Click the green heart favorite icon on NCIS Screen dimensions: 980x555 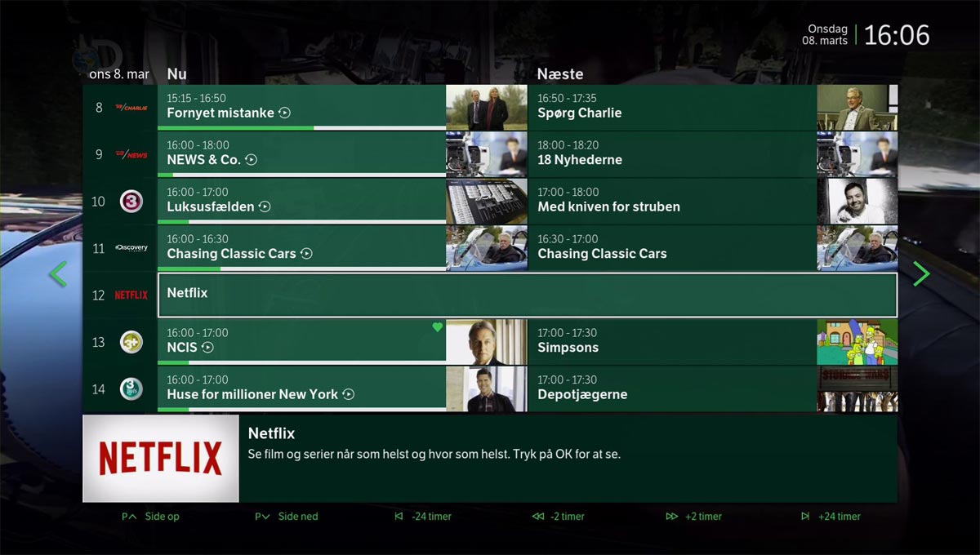point(437,327)
